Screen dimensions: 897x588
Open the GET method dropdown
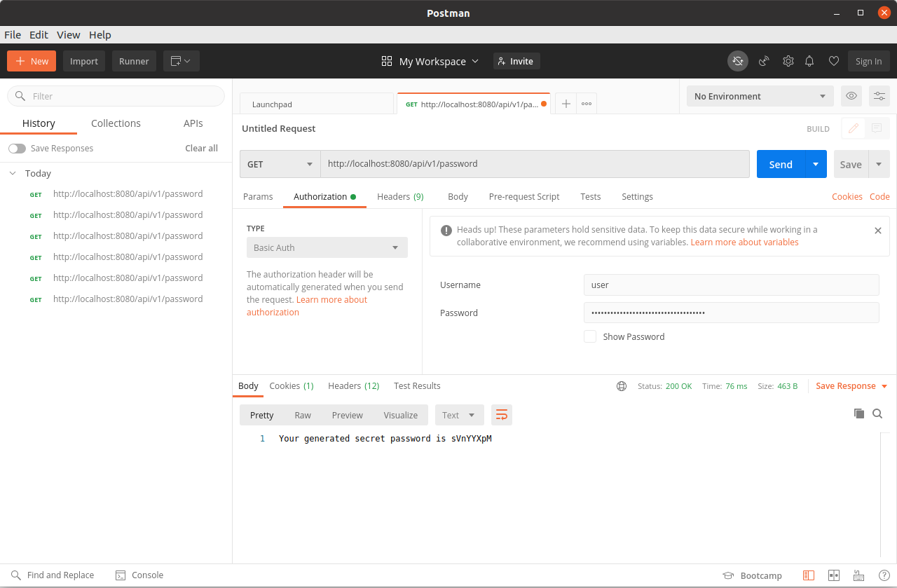click(x=280, y=163)
